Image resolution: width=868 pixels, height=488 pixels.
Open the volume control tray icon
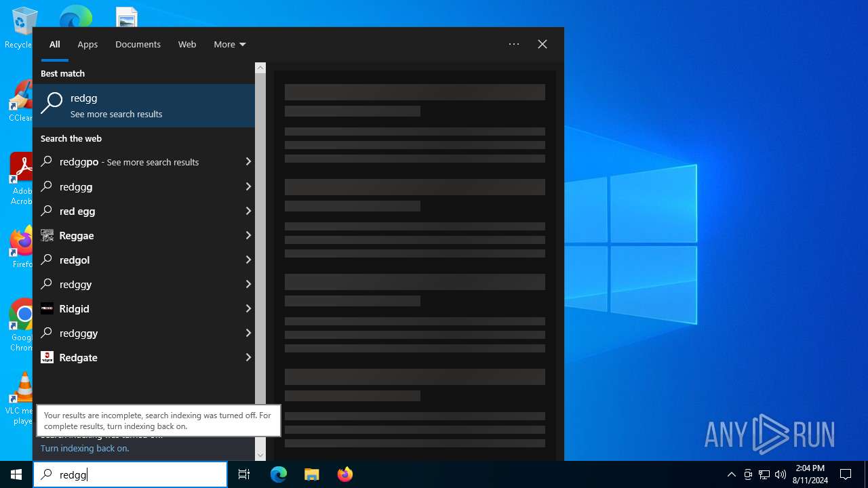coord(781,474)
